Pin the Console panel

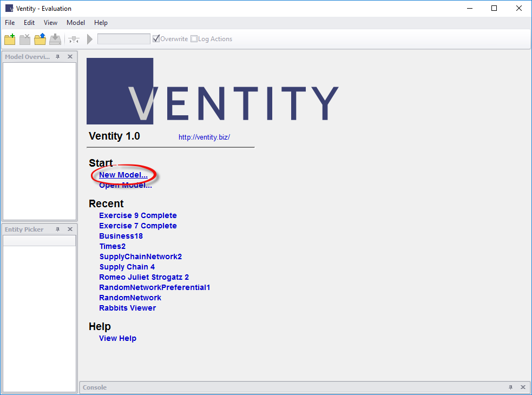(x=511, y=387)
